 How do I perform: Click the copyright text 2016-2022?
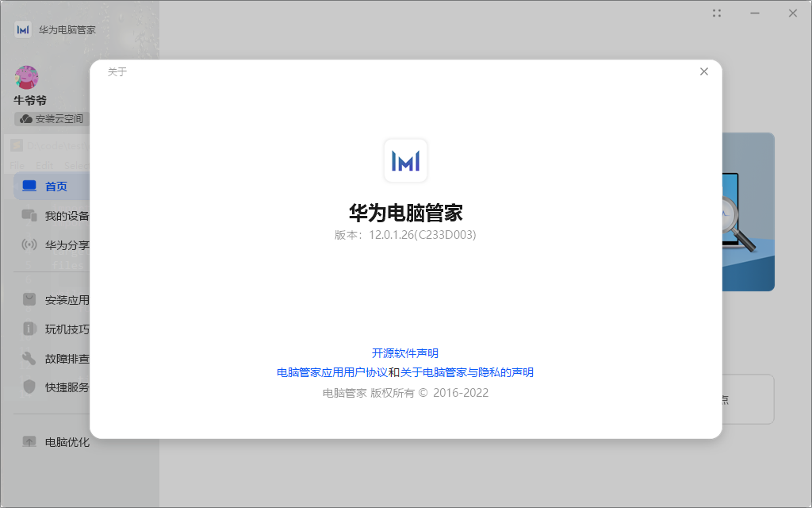[461, 393]
